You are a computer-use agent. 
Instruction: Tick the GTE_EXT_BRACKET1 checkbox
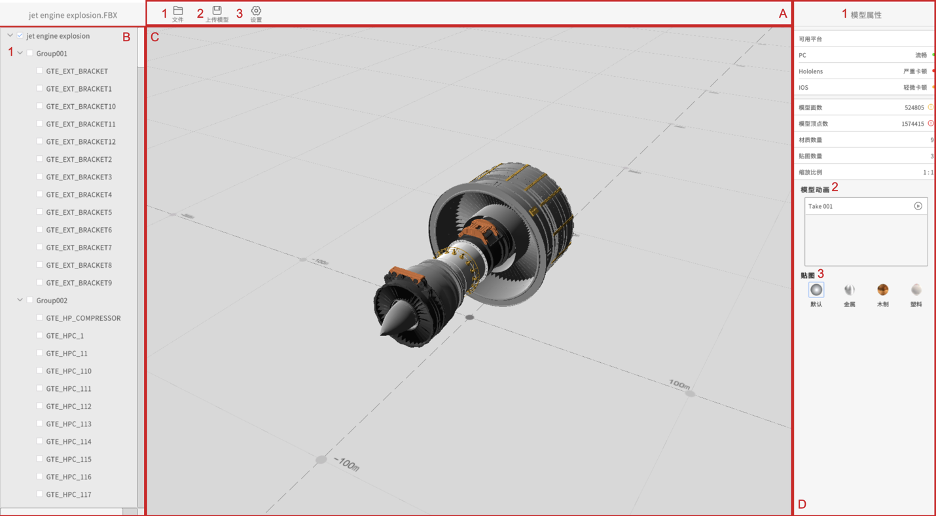(39, 88)
